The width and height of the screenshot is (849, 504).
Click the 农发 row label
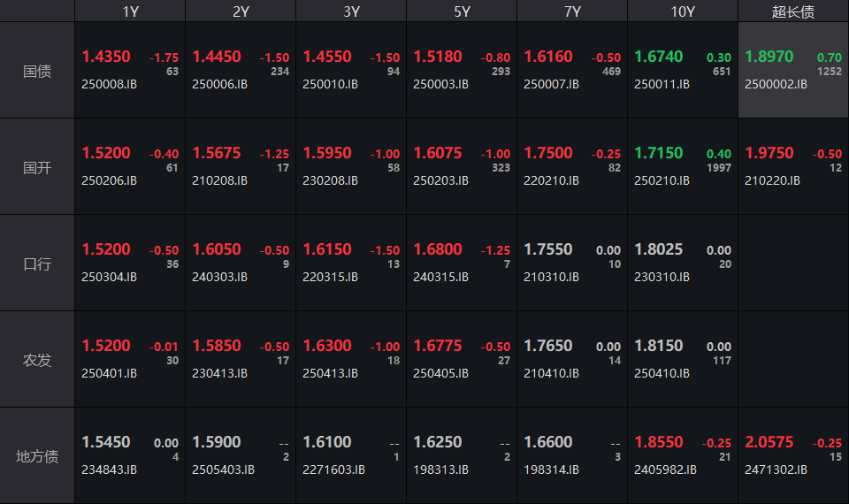(37, 360)
